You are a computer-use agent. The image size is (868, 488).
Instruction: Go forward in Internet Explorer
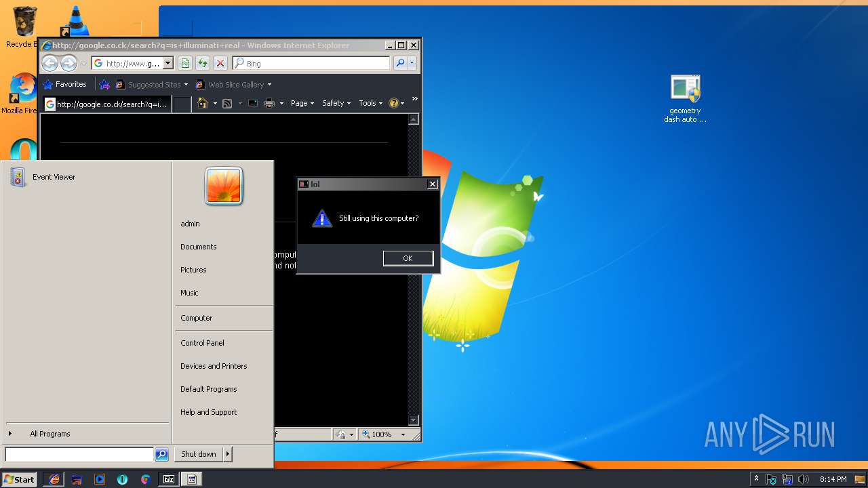68,64
